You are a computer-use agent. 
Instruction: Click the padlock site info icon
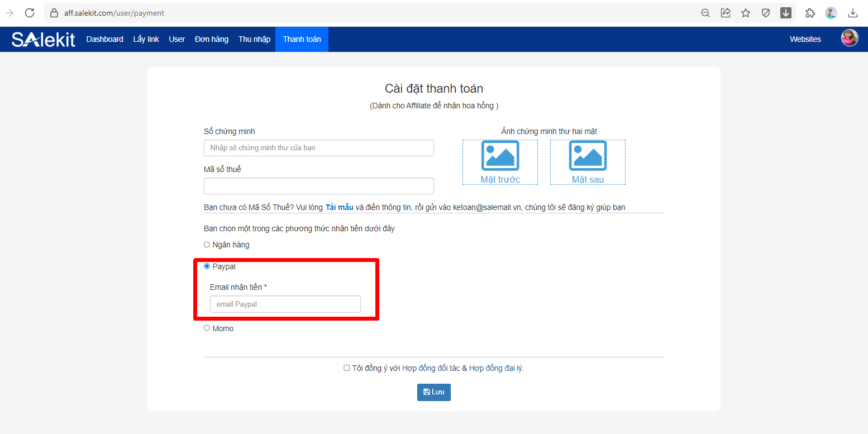(54, 12)
